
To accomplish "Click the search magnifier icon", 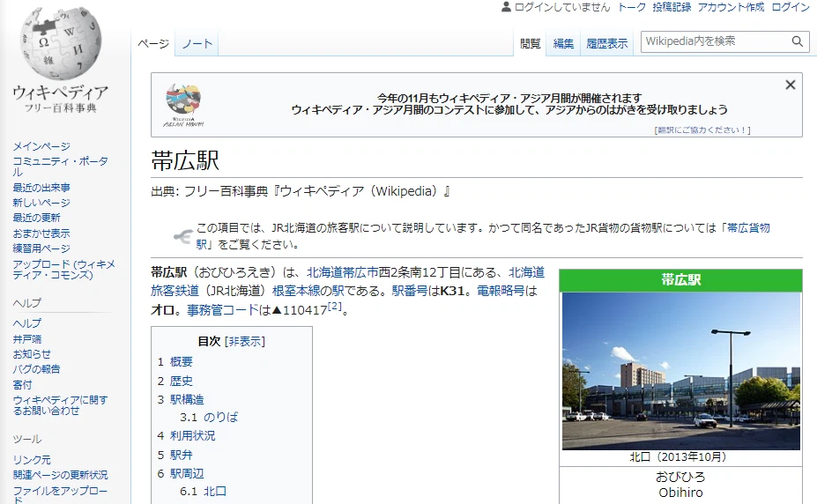I will click(x=797, y=41).
